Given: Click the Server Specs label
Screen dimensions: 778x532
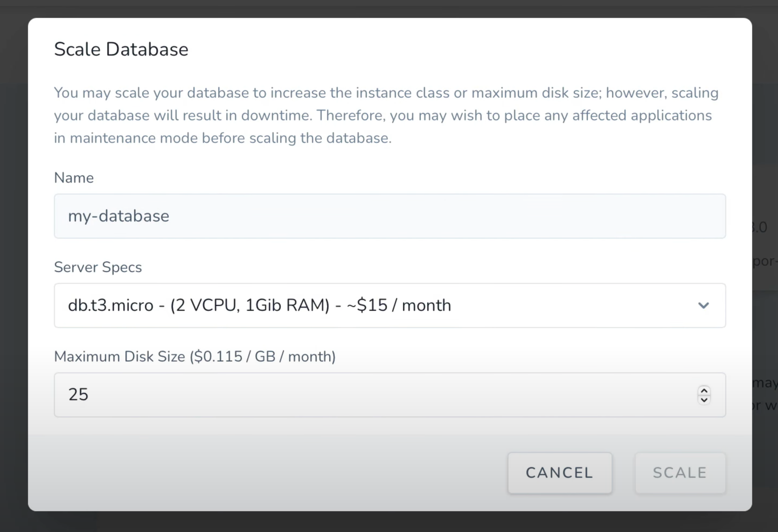Looking at the screenshot, I should click(98, 267).
